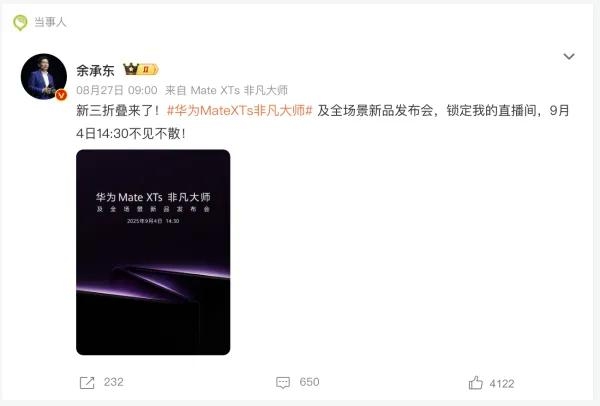
Task: Enlarge the Mate XTs launch poster thumbnail
Action: click(x=153, y=252)
